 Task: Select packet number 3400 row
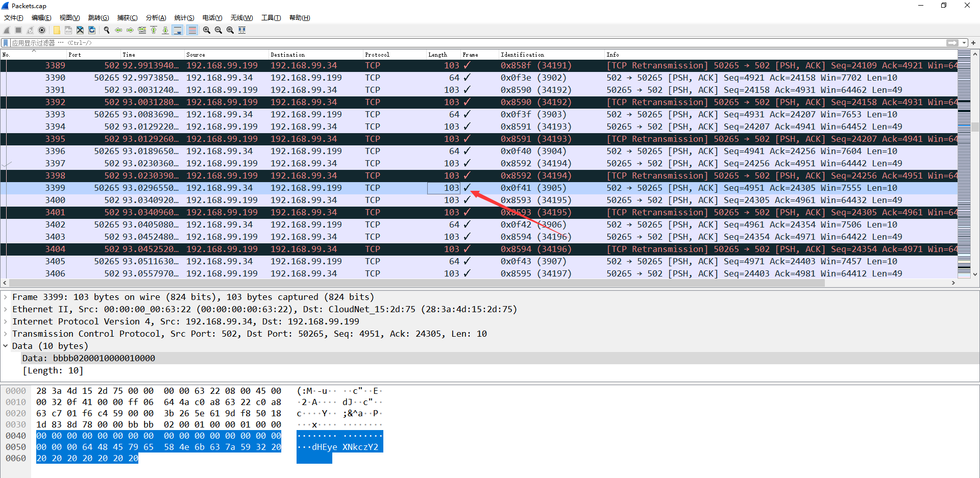click(479, 200)
